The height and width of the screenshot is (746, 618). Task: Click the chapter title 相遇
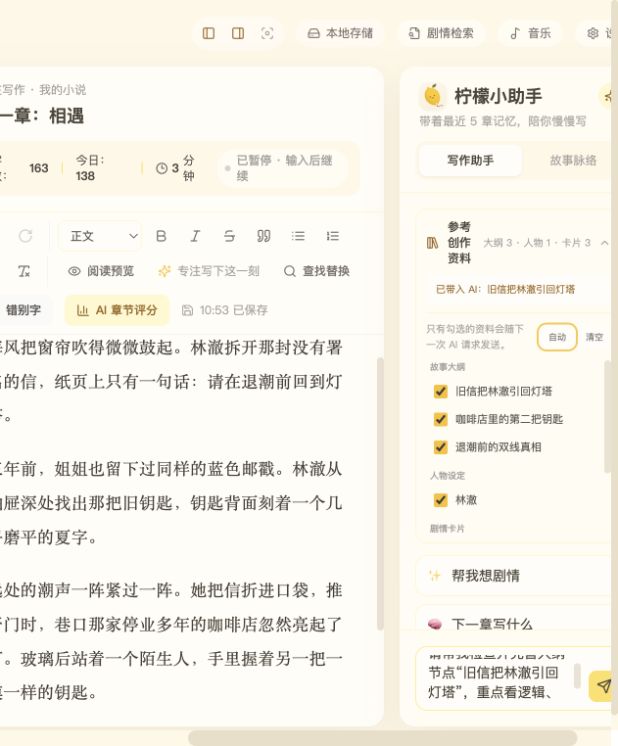67,116
